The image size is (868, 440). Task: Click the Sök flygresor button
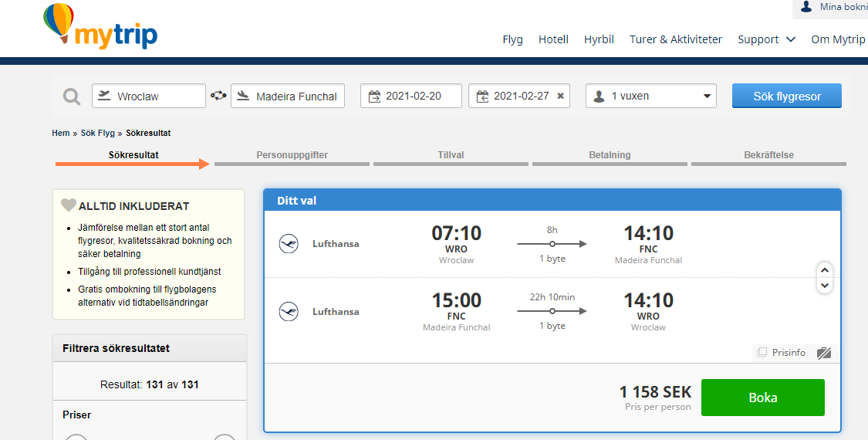tap(787, 96)
